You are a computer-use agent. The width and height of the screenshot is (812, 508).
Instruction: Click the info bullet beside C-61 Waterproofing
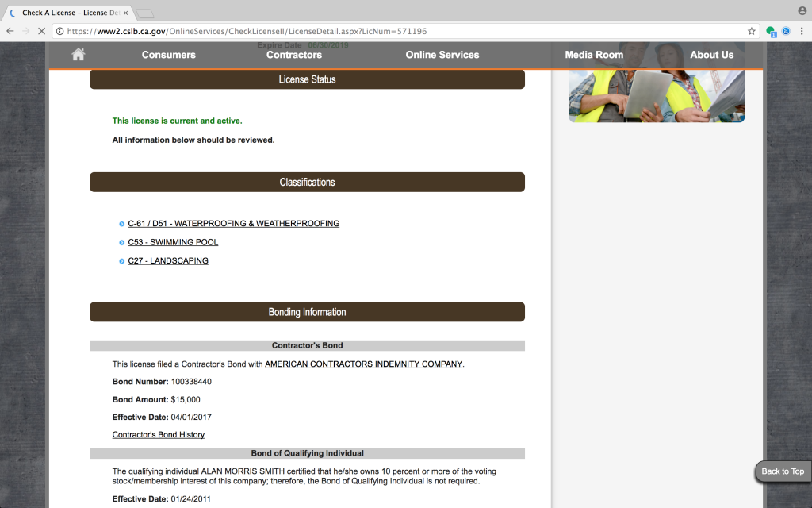click(121, 223)
